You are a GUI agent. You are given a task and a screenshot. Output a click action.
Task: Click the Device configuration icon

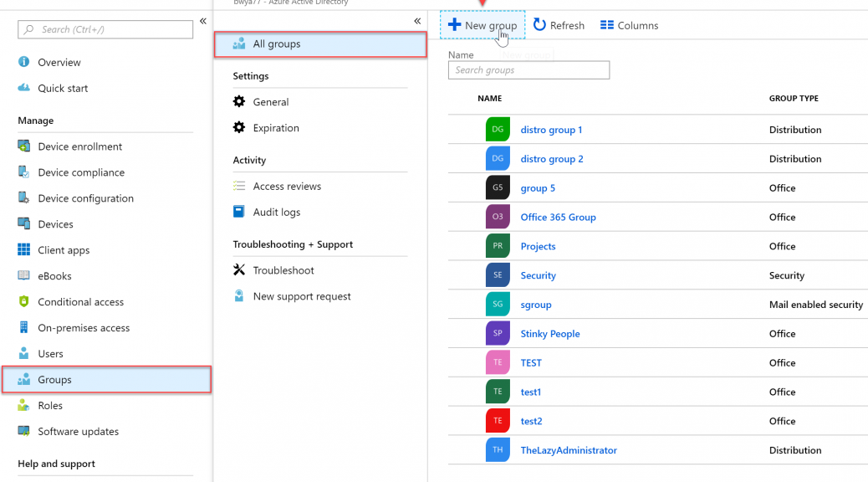point(23,197)
